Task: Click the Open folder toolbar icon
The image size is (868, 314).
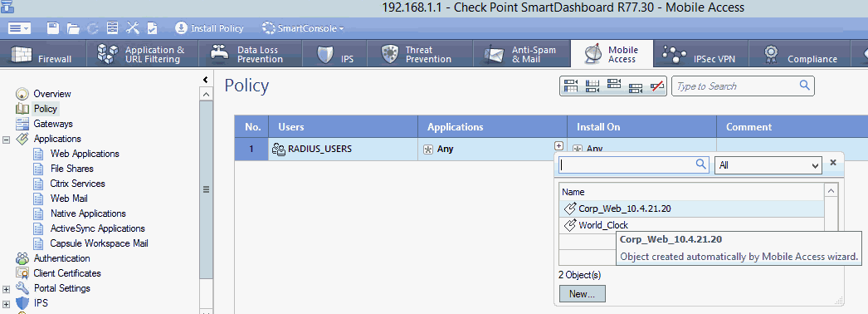Action: (x=72, y=27)
